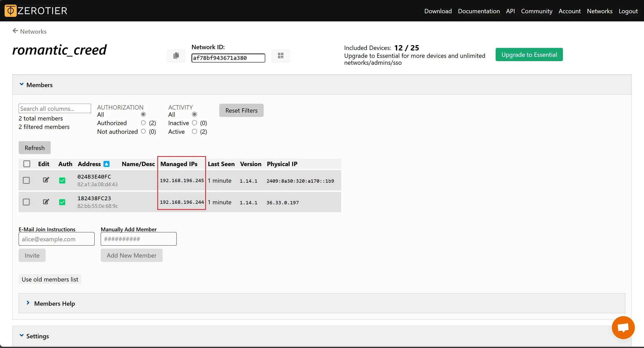Collapse the Settings section

(x=22, y=336)
